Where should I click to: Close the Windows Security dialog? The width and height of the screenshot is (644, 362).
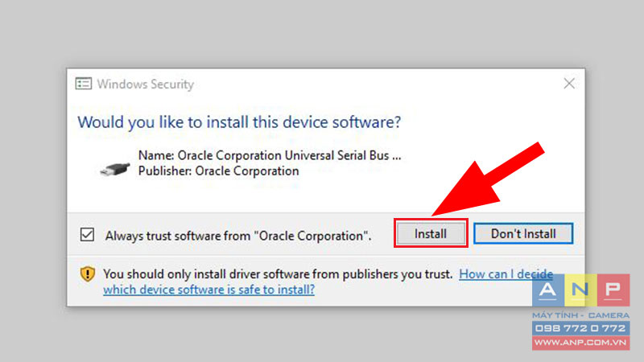pos(569,84)
